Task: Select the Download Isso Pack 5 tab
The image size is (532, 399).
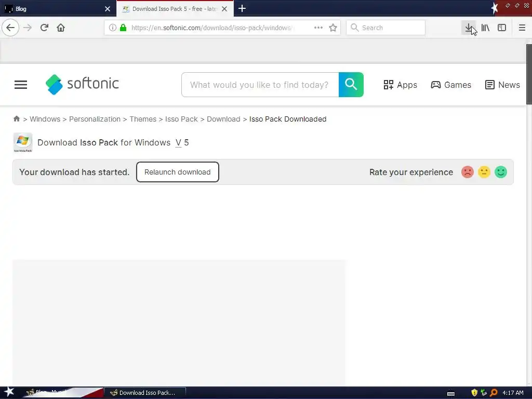Action: (x=175, y=9)
